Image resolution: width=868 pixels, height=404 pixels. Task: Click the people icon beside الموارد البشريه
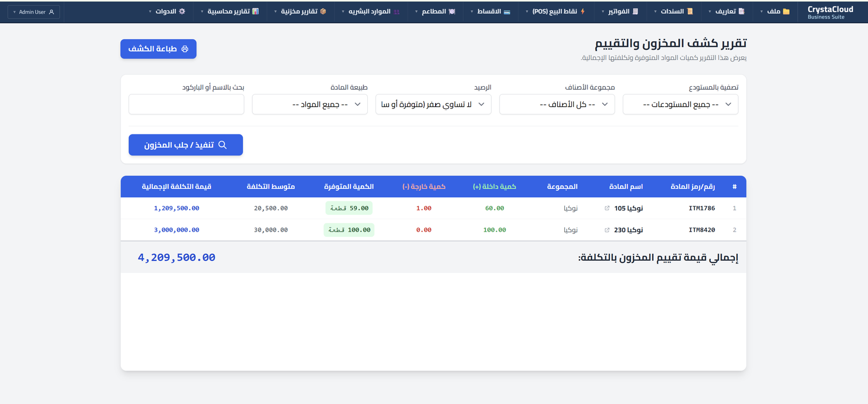[x=397, y=11]
